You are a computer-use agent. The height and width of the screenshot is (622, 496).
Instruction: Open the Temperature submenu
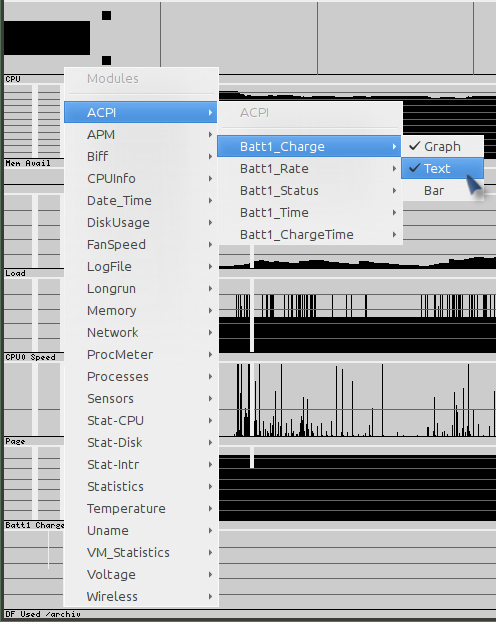(x=140, y=509)
